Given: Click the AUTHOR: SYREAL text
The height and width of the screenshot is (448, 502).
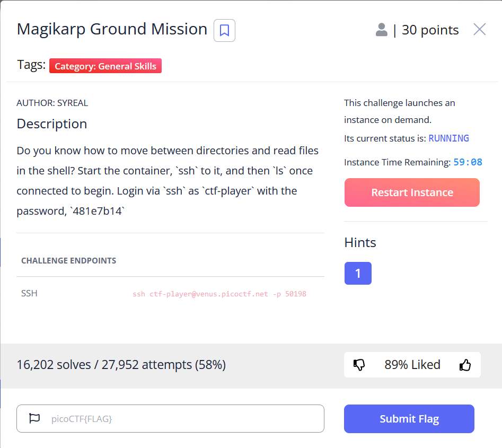Looking at the screenshot, I should (x=52, y=103).
